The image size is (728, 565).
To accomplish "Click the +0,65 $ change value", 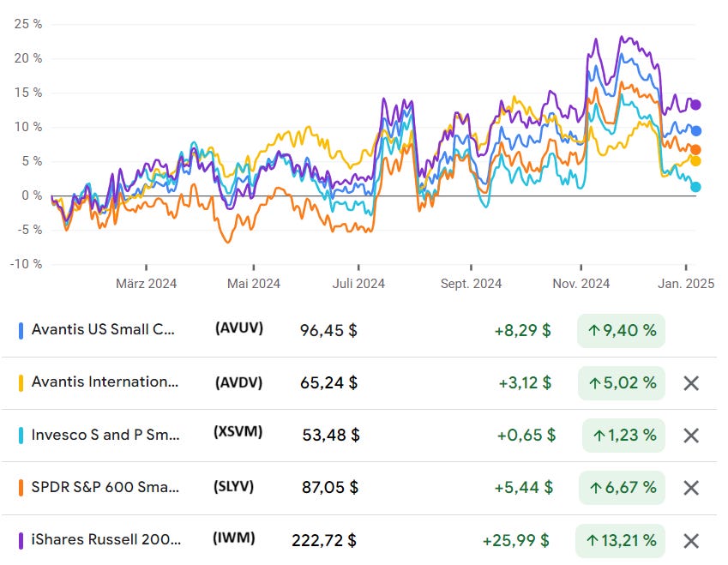I will (x=526, y=436).
